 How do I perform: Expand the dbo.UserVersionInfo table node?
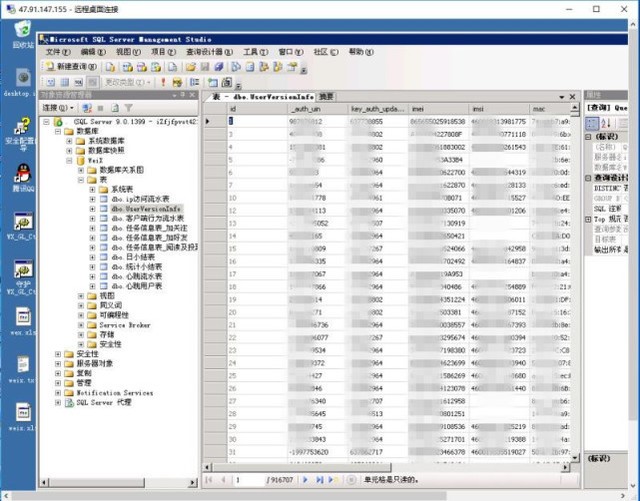tap(93, 208)
